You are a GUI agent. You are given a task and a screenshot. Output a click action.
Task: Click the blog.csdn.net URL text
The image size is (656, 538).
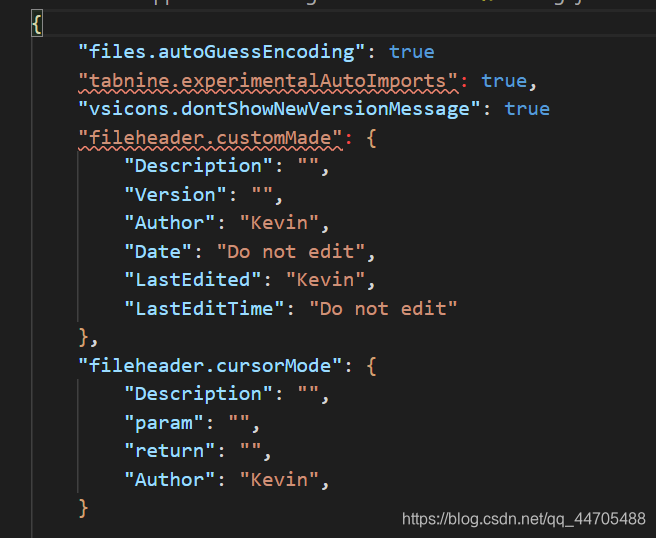(x=524, y=519)
